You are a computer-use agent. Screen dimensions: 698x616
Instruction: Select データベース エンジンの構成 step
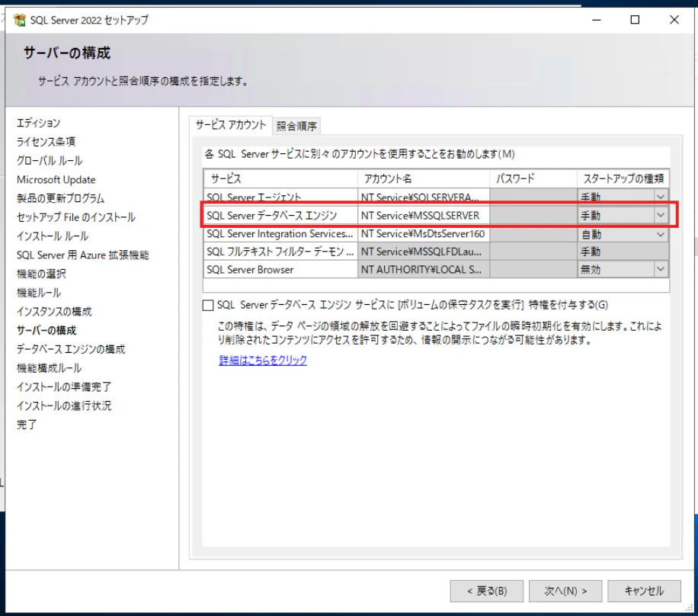pyautogui.click(x=71, y=349)
